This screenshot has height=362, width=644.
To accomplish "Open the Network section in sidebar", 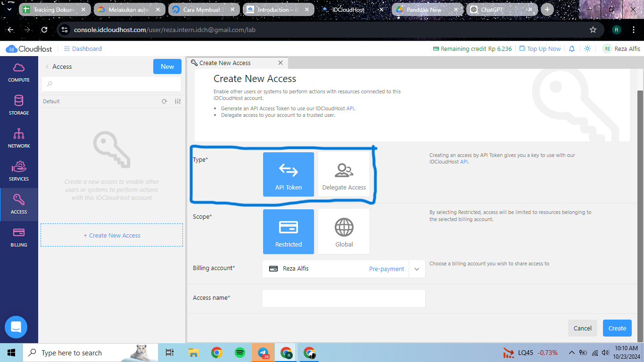I will [x=19, y=139].
